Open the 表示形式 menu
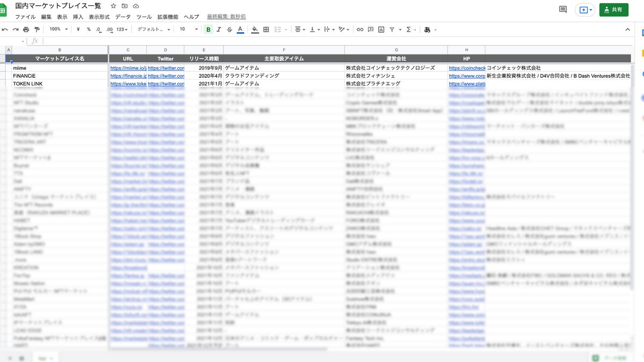 pos(99,17)
